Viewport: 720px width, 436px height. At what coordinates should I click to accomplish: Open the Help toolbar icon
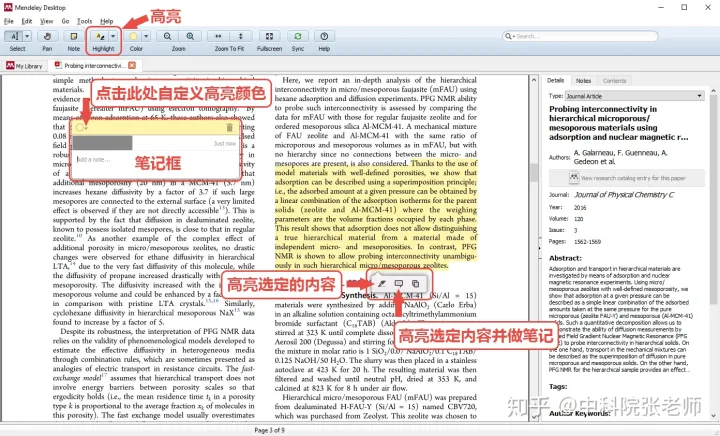(x=324, y=36)
